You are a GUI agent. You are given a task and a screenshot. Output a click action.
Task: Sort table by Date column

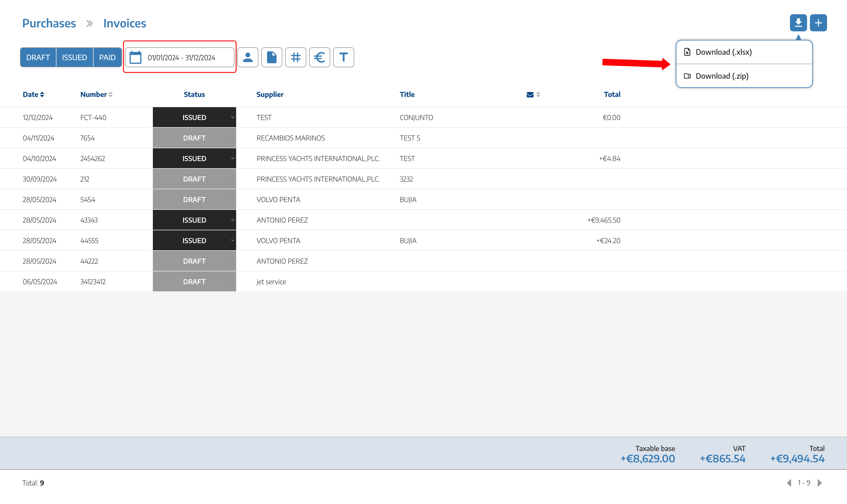[x=33, y=94]
